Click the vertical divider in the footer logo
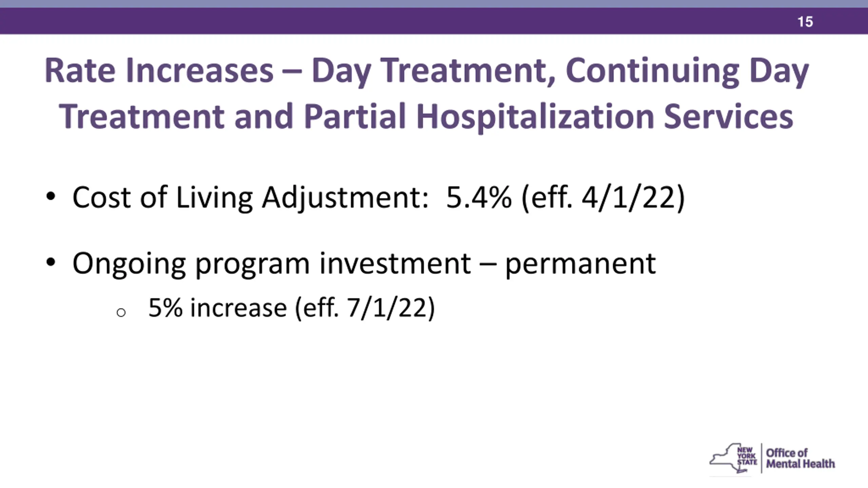 pyautogui.click(x=762, y=458)
